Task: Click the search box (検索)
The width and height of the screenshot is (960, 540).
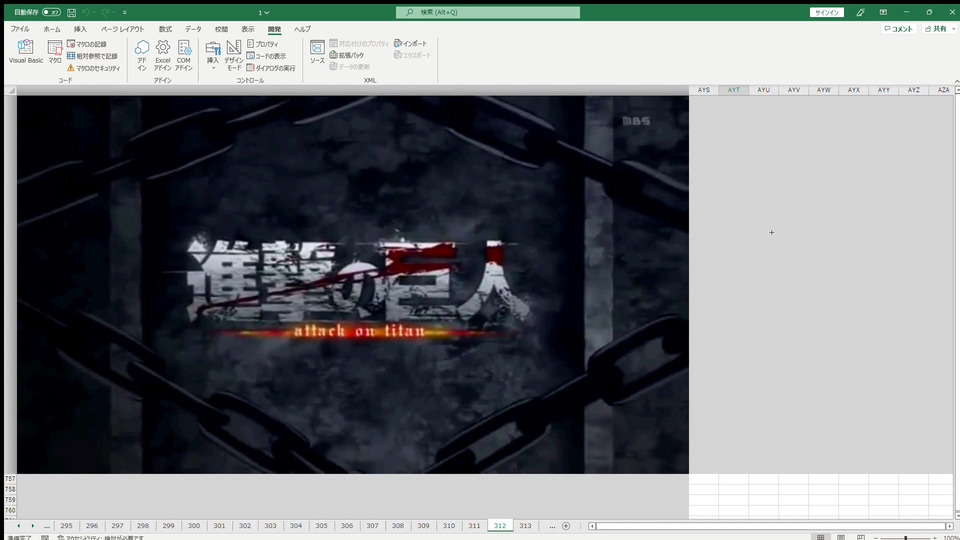Action: 488,12
